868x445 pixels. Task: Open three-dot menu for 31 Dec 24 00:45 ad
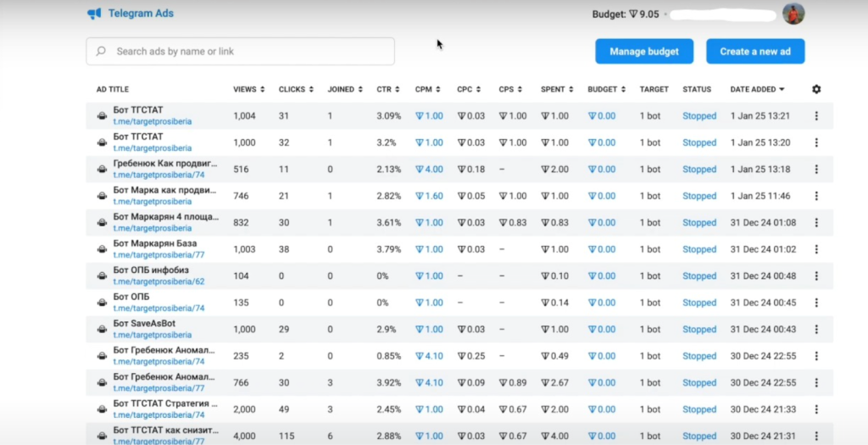coord(816,303)
